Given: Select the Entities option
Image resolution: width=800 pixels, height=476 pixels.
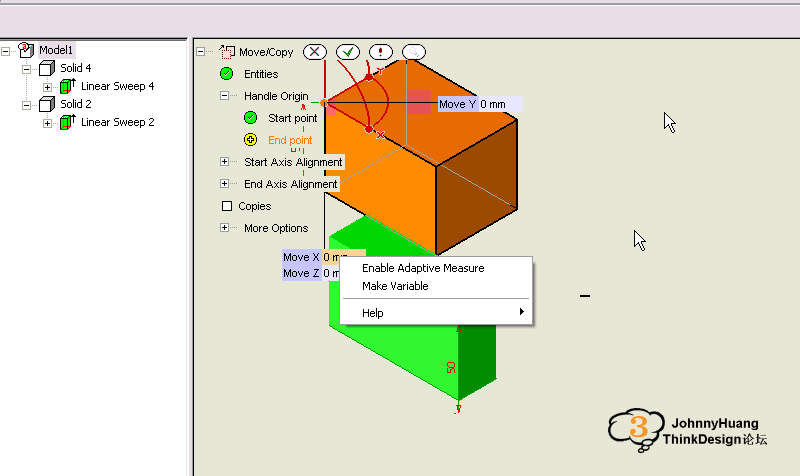Looking at the screenshot, I should coord(261,74).
